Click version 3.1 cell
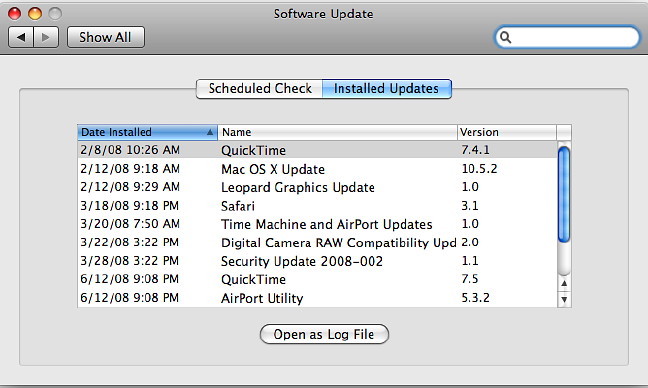 [470, 205]
